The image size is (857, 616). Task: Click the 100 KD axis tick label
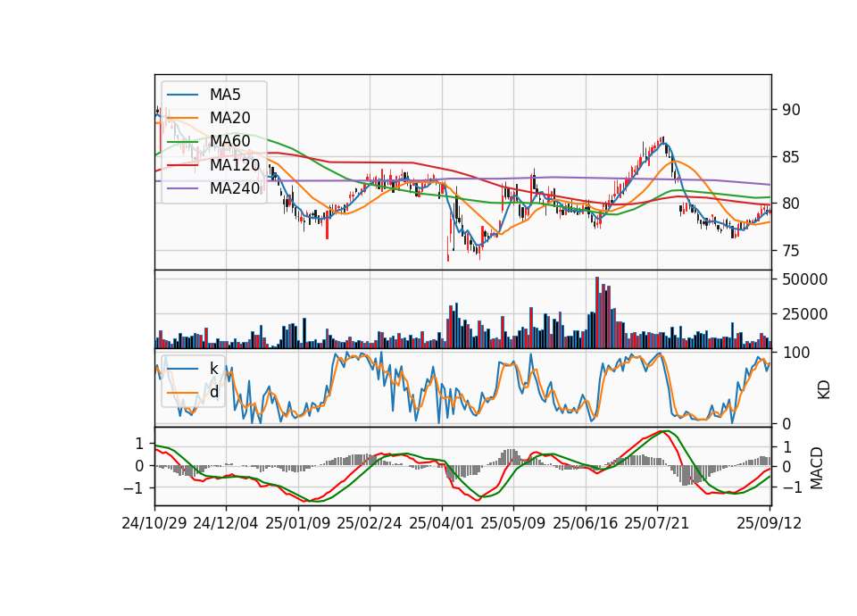coord(795,353)
